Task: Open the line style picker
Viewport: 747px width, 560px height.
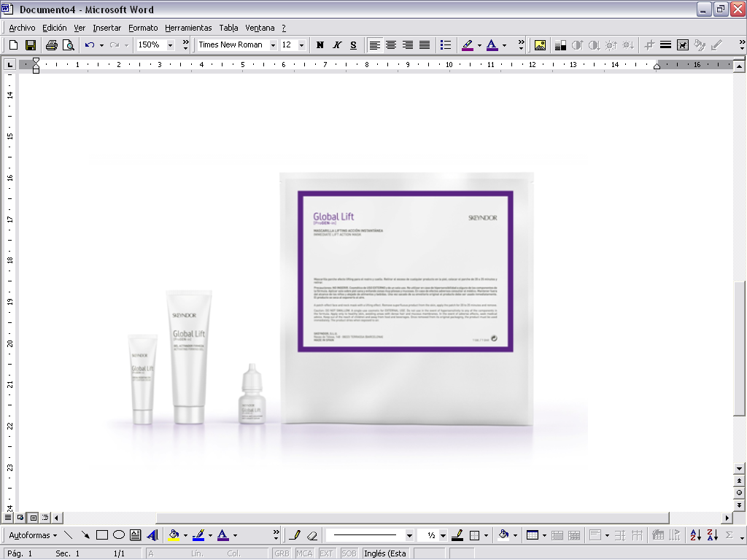Action: 665,45
